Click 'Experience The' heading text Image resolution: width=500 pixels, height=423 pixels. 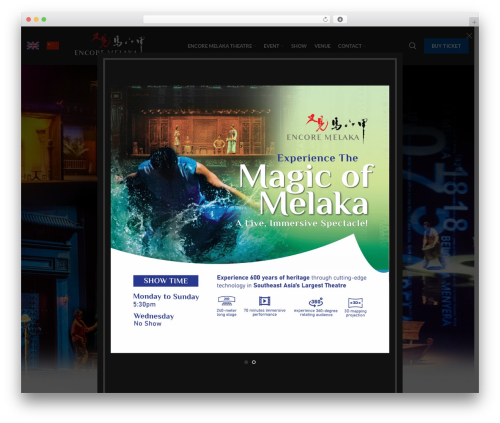tap(318, 158)
